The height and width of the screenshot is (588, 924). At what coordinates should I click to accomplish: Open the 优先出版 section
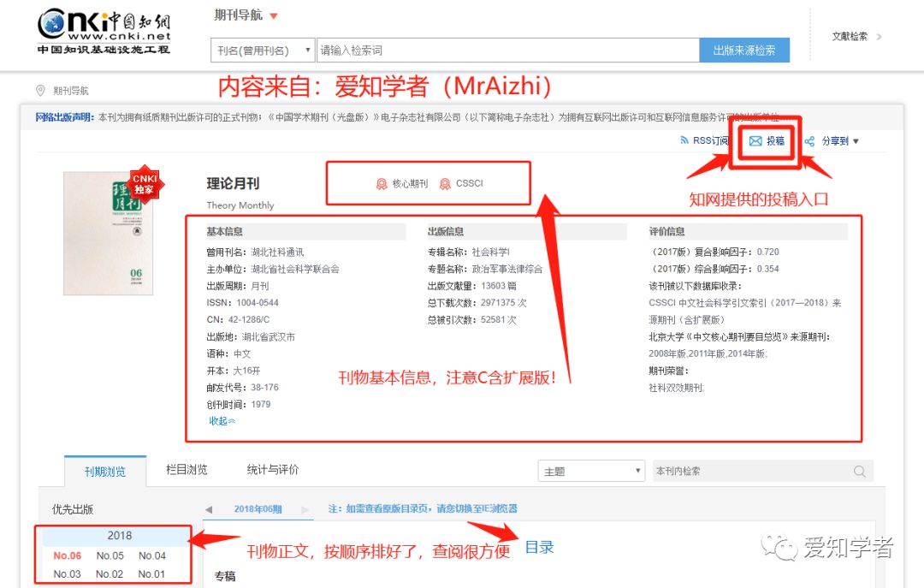click(x=73, y=509)
